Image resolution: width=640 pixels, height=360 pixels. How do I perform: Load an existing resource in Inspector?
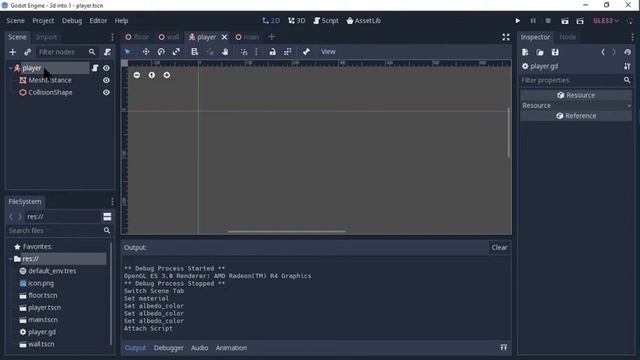point(540,52)
